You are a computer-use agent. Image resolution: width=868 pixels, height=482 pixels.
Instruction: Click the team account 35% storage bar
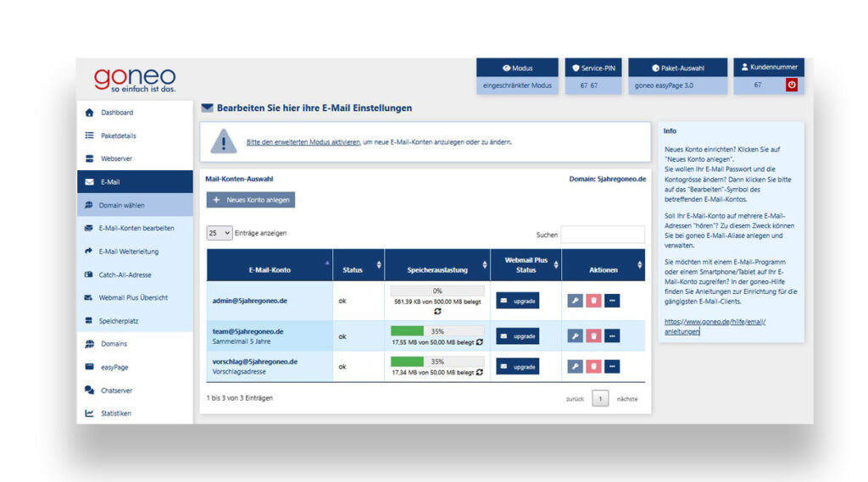pos(437,331)
